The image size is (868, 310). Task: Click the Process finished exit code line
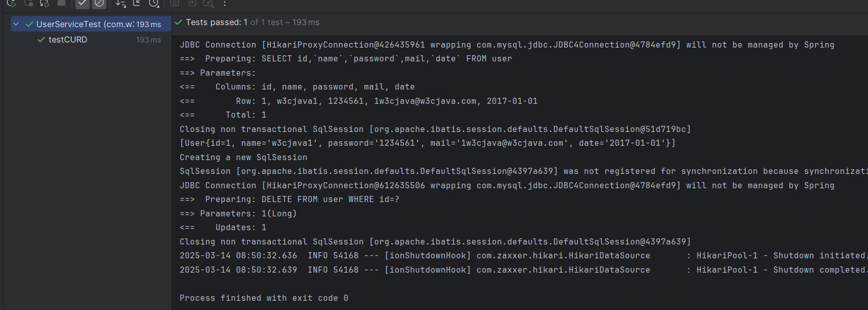coord(264,298)
